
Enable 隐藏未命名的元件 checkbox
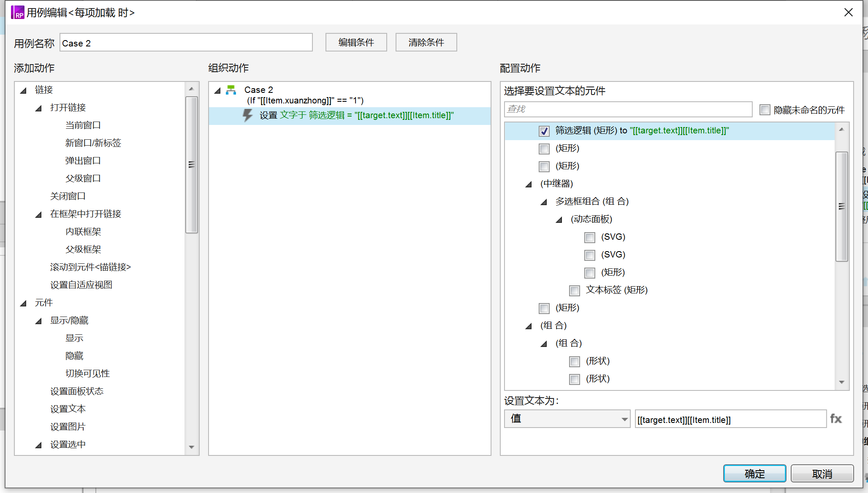click(x=765, y=110)
